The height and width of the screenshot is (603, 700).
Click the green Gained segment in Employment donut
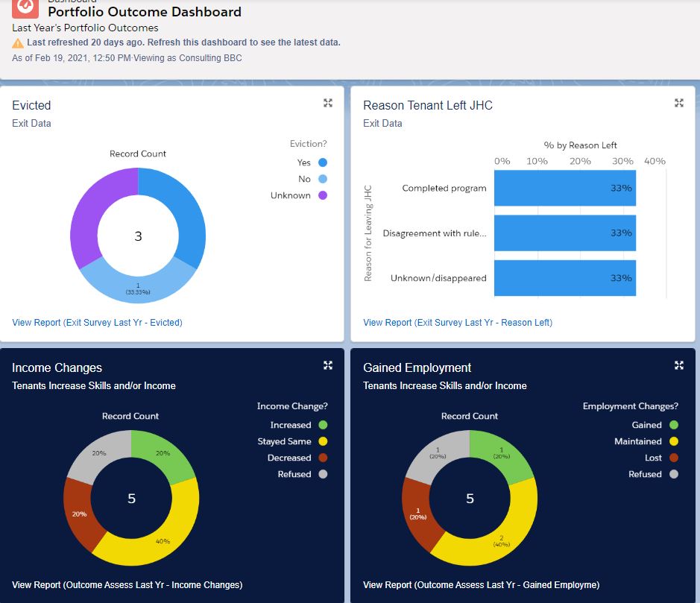[502, 453]
